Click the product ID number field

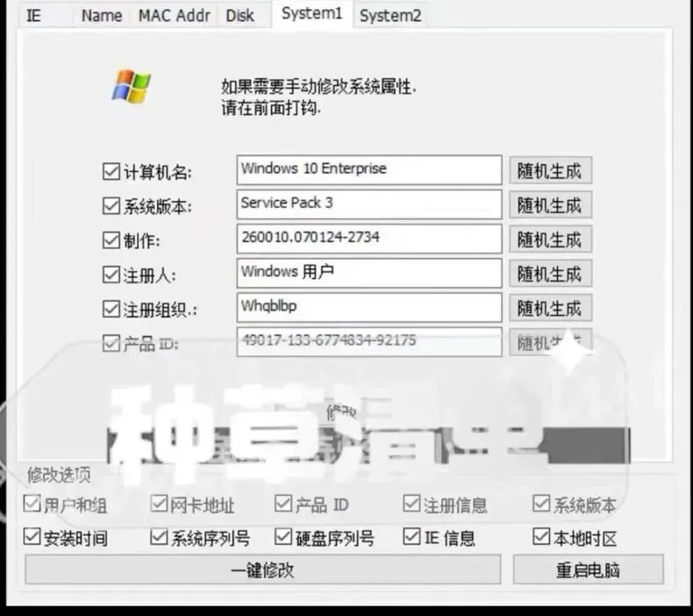(x=369, y=342)
